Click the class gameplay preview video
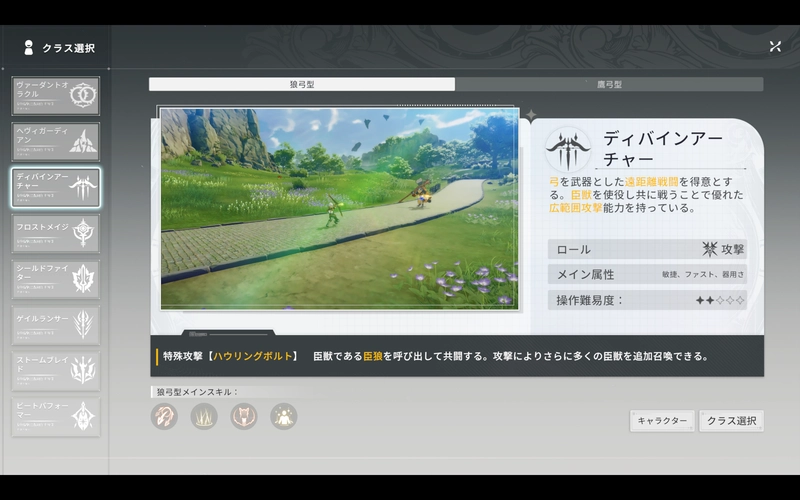The image size is (800, 500). pos(340,209)
